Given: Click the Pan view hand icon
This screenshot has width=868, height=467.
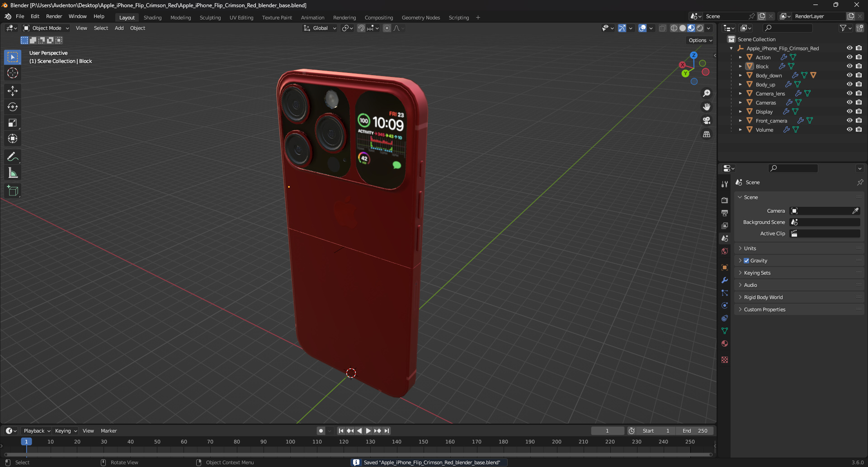Looking at the screenshot, I should [706, 107].
